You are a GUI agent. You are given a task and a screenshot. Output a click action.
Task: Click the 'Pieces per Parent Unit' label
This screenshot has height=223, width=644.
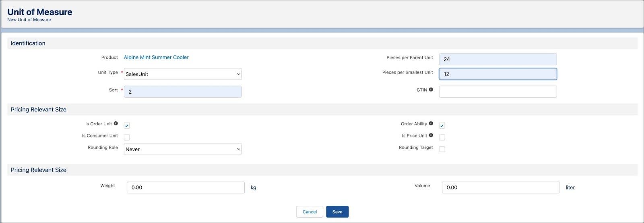click(x=410, y=57)
